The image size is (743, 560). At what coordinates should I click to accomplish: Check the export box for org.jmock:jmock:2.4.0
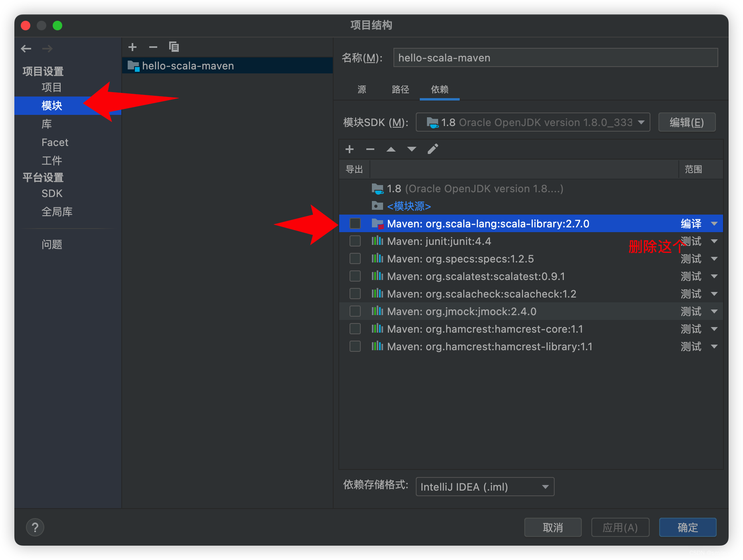click(x=355, y=311)
